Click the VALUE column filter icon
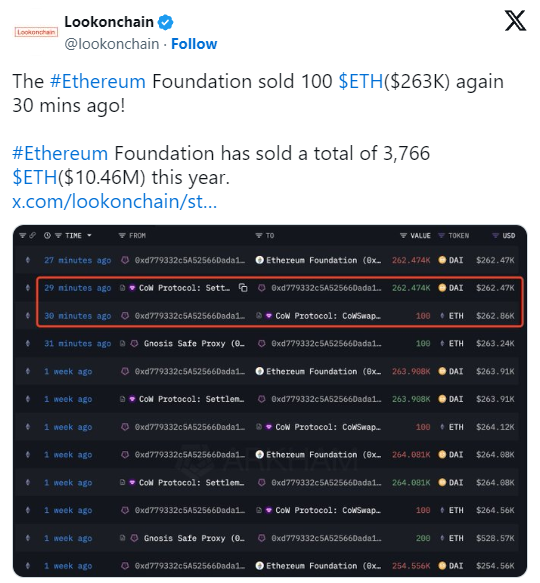This screenshot has height=583, width=540. (403, 235)
